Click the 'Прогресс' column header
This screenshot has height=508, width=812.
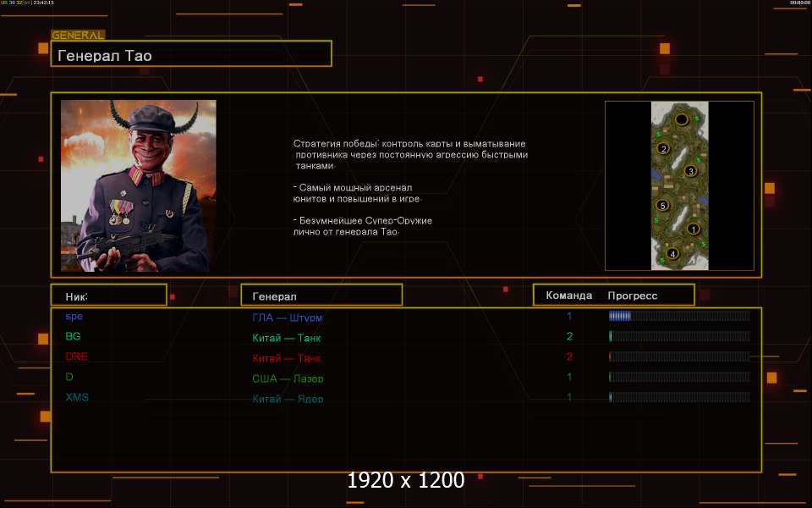[633, 295]
